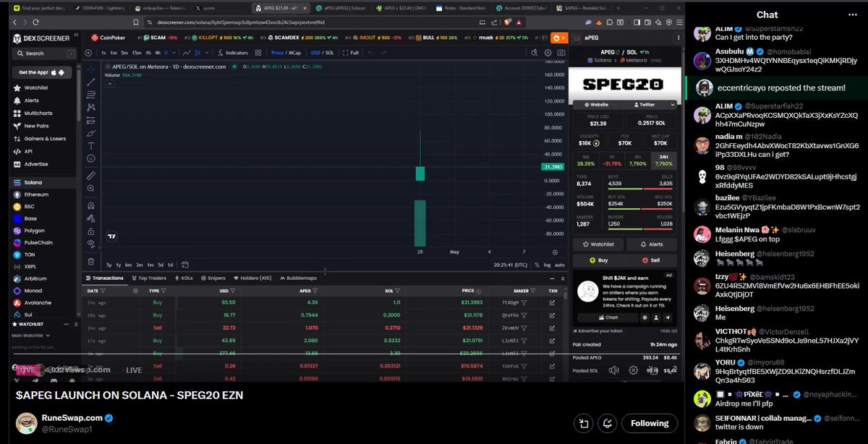Open chart settings gear
Image resolution: width=868 pixels, height=444 pixels.
[x=548, y=53]
